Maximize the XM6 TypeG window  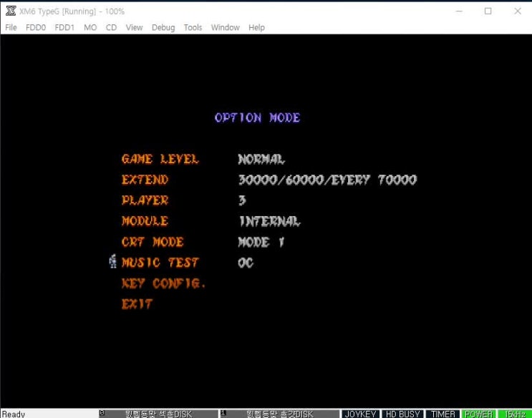click(x=488, y=11)
